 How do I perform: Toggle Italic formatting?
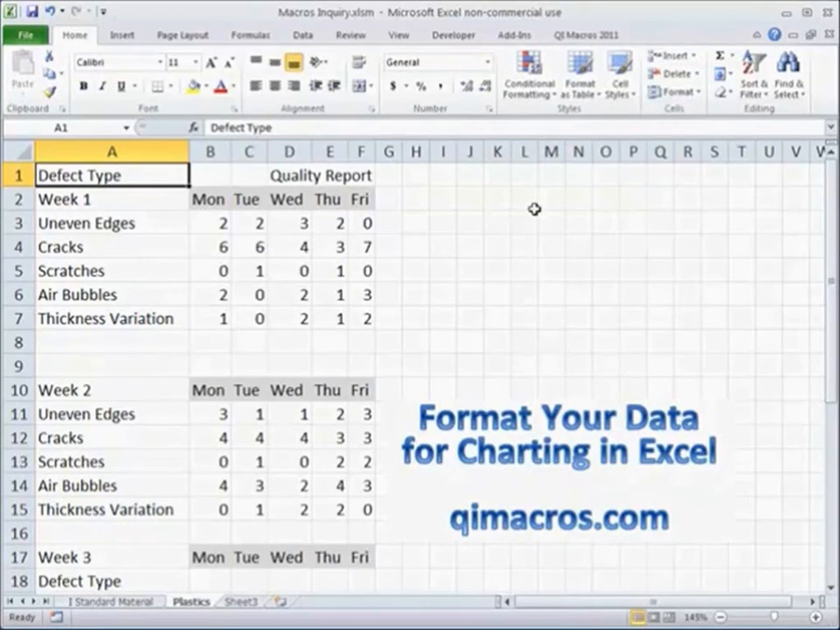102,86
